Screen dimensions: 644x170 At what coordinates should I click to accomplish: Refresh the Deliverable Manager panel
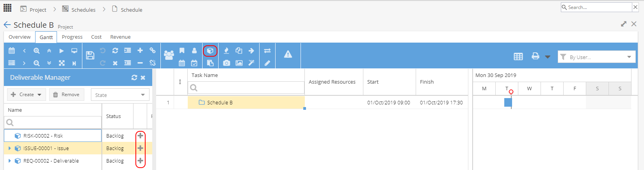134,77
